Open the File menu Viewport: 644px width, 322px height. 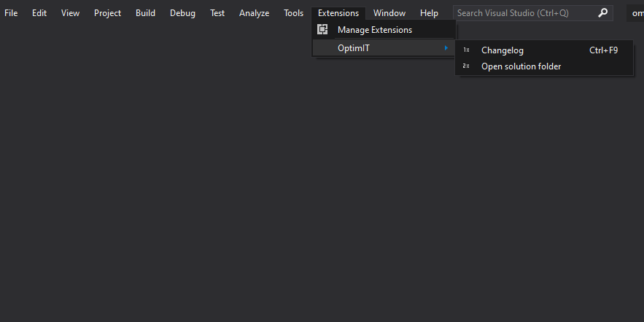(x=11, y=13)
